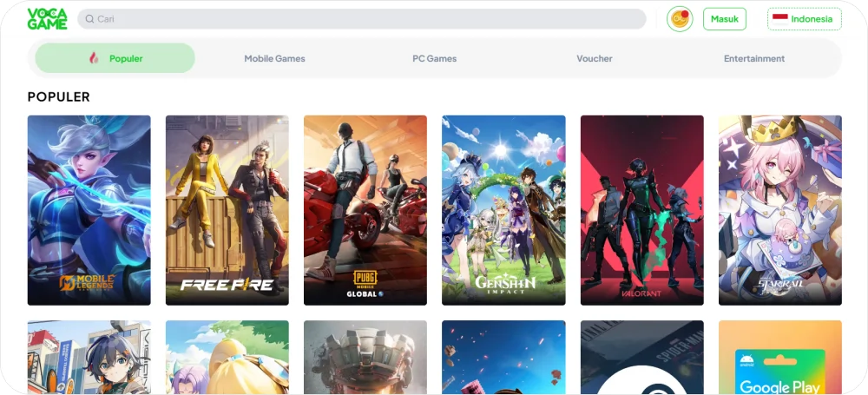The height and width of the screenshot is (395, 868).
Task: Select the Honkai Star Rail card
Action: click(x=779, y=210)
